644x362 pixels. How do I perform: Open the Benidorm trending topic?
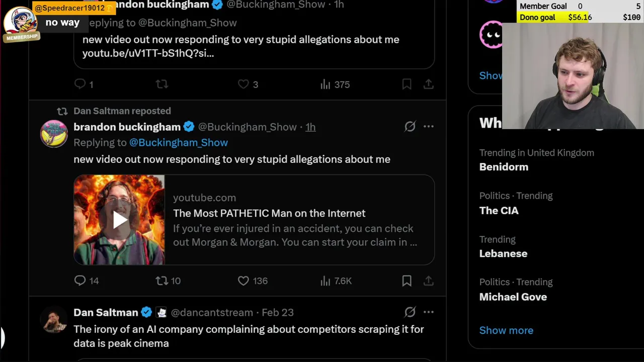504,167
